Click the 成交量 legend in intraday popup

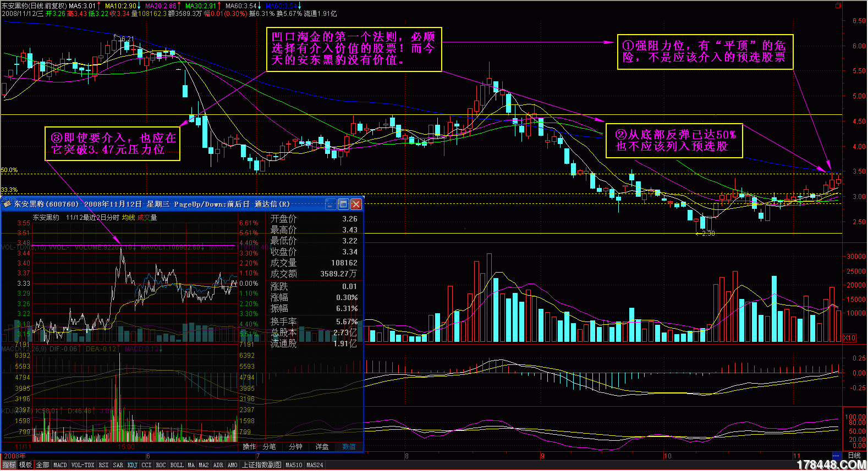pos(147,218)
